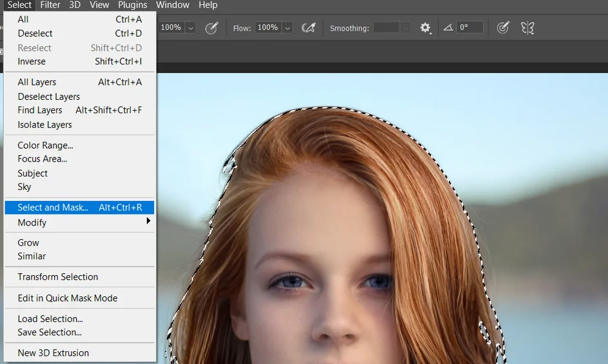Open symmetry paint butterfly icon
The image size is (608, 364).
point(527,28)
